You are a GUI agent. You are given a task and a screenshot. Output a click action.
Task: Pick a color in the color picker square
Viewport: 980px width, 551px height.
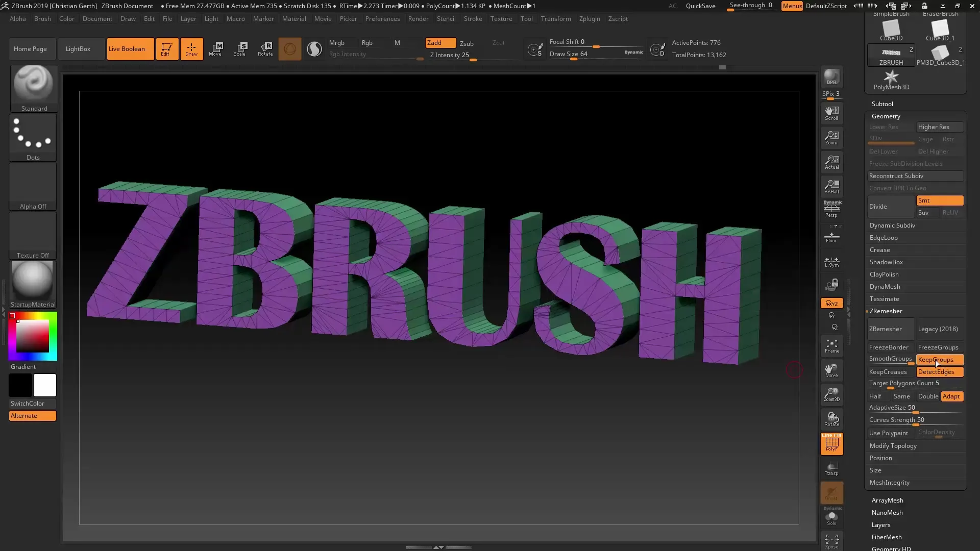[33, 336]
